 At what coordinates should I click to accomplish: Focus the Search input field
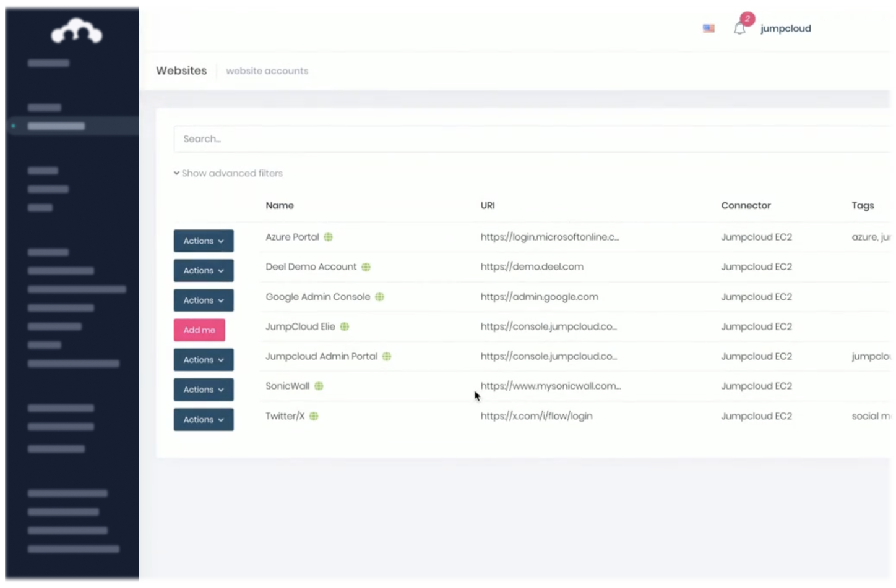(532, 139)
